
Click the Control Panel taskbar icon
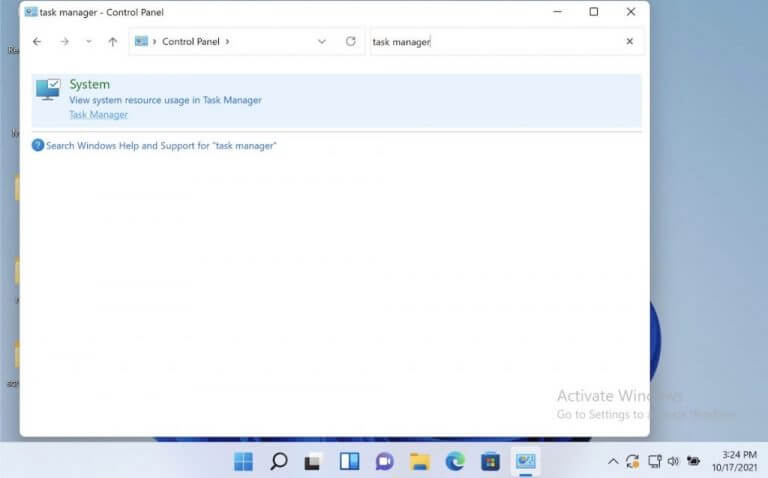tap(526, 461)
